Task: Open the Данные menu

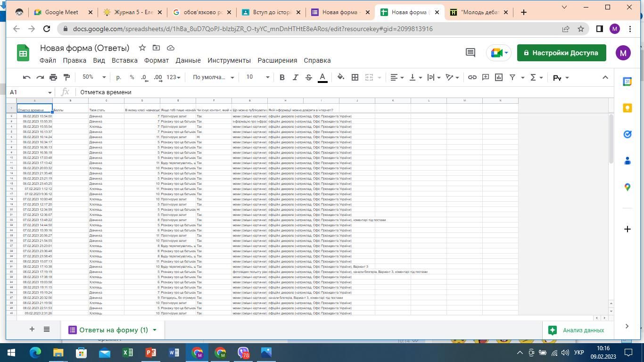Action: [188, 60]
